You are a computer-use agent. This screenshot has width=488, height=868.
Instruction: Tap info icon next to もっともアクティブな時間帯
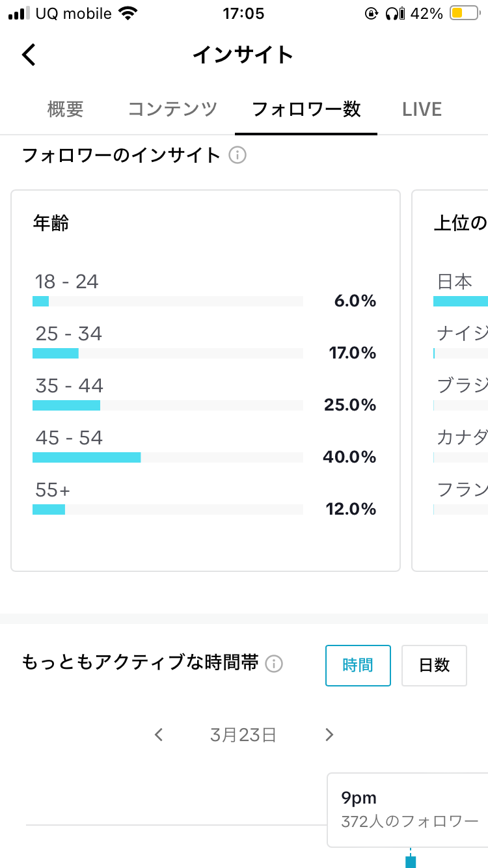275,664
